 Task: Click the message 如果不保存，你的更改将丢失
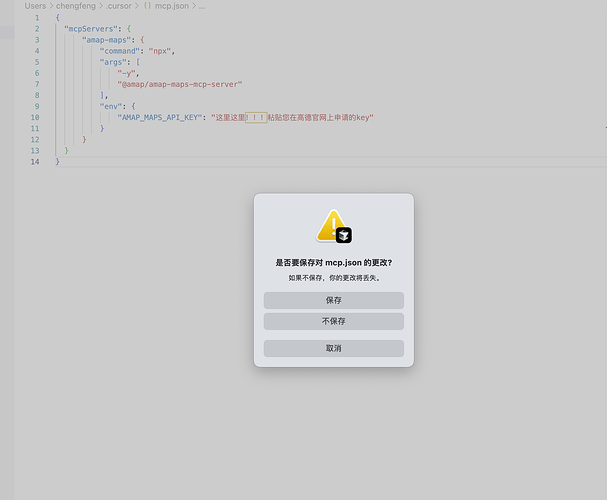[x=334, y=278]
